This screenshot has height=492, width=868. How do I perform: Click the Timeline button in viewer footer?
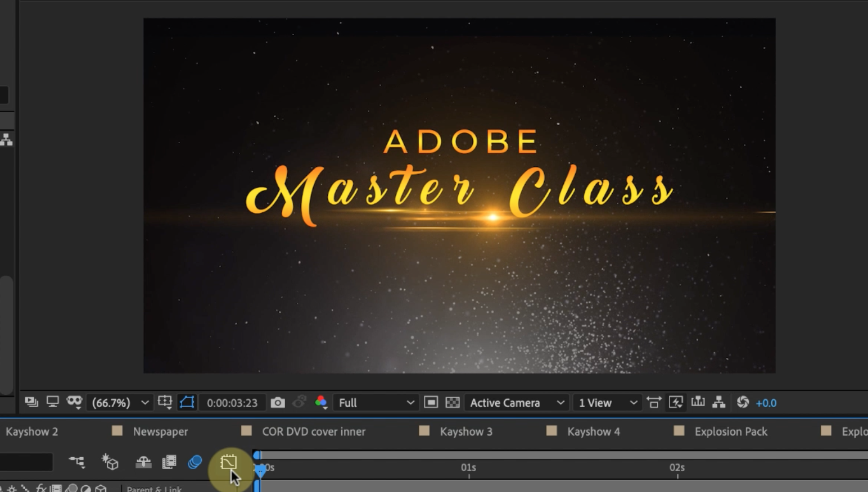pos(698,402)
